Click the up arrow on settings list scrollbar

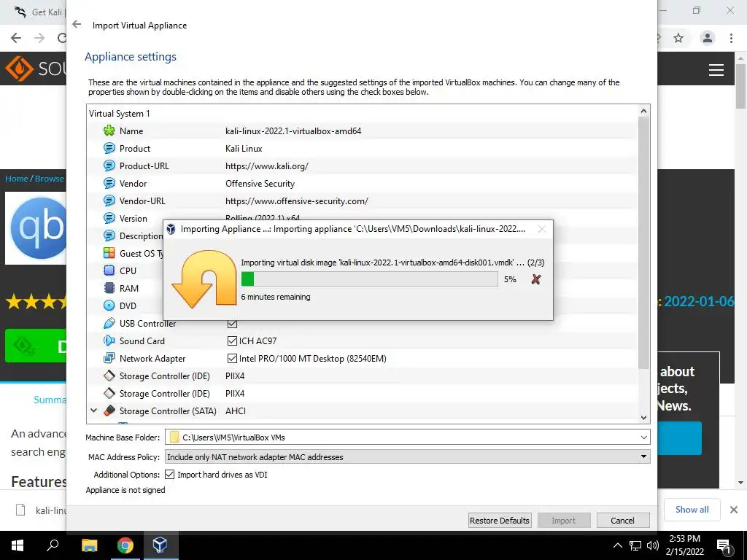point(643,111)
